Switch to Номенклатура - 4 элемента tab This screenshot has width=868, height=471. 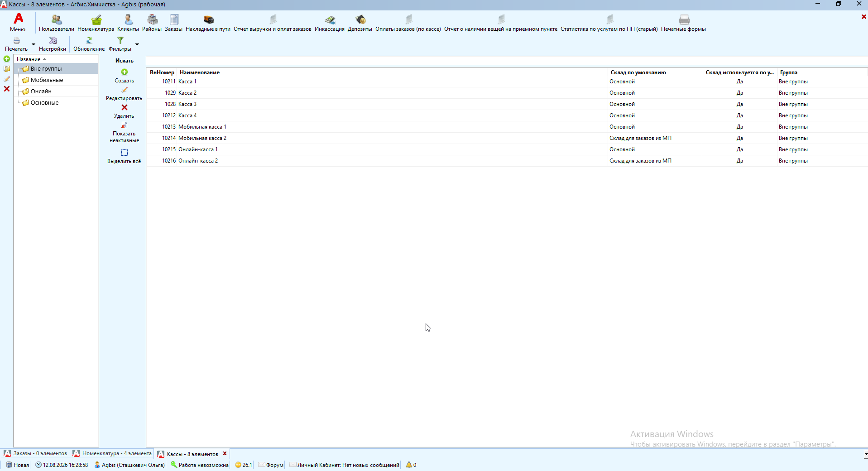112,453
